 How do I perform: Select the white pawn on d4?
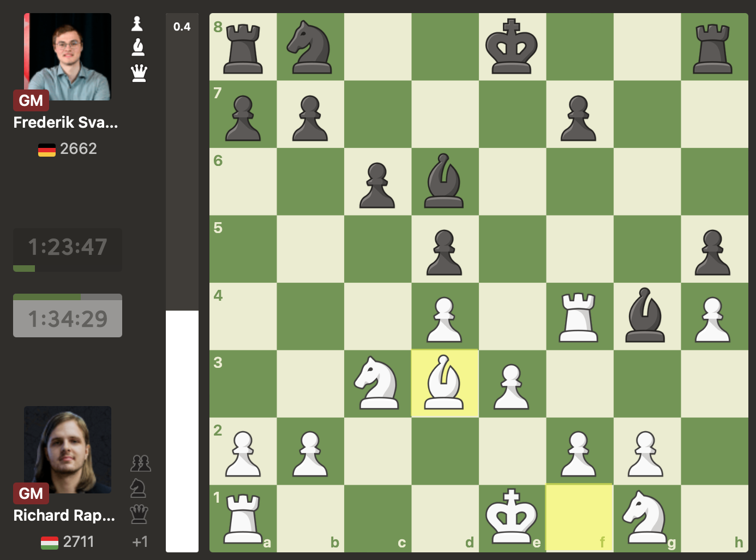click(x=445, y=319)
